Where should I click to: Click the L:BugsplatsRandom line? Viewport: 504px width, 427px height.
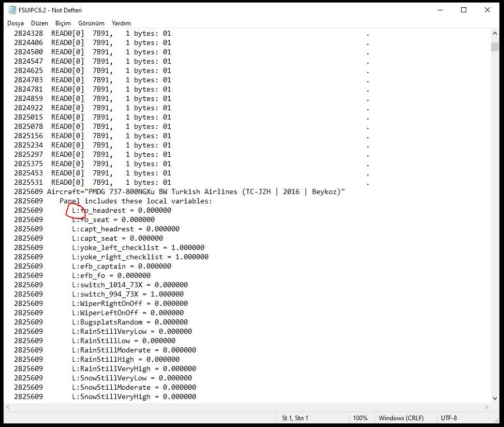coord(101,322)
